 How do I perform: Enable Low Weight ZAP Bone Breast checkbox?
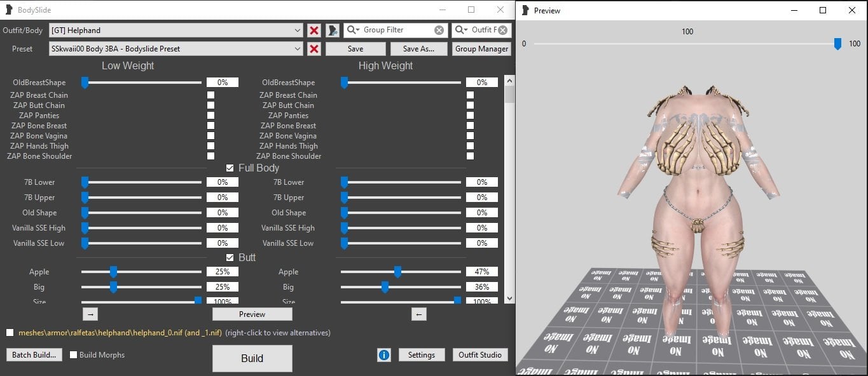[x=210, y=126]
